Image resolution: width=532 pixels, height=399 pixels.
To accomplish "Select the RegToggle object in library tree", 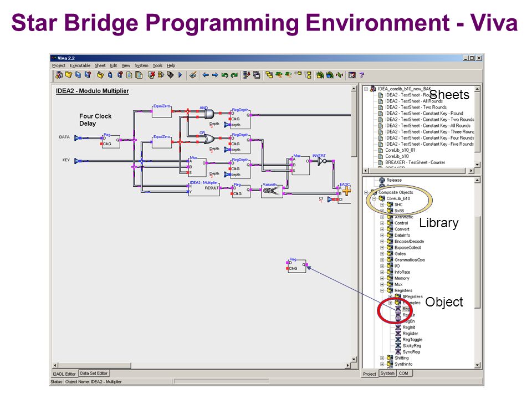I will click(x=412, y=340).
